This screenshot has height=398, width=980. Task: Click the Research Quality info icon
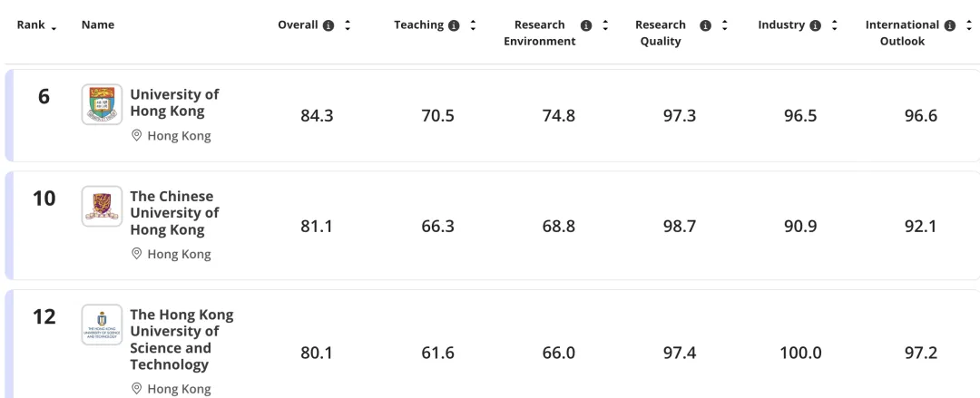coord(705,25)
